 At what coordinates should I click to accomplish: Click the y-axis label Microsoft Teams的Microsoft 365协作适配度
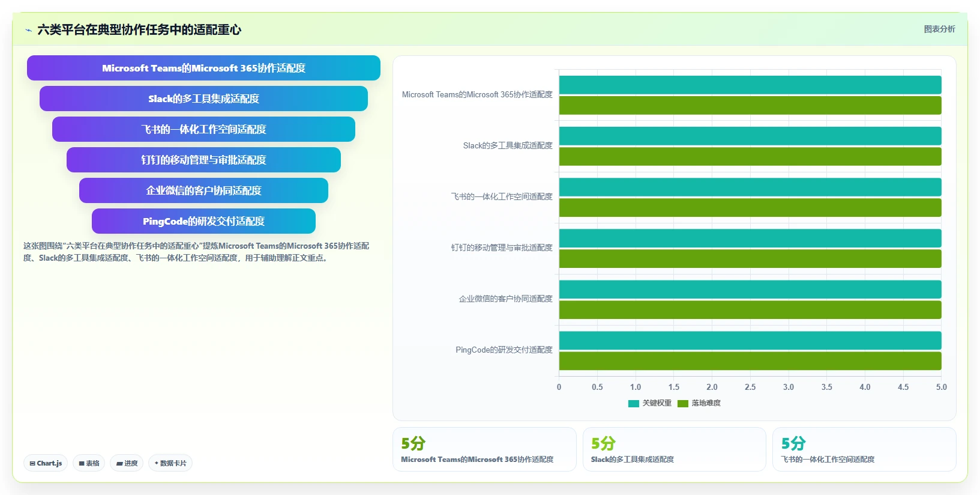tap(477, 95)
